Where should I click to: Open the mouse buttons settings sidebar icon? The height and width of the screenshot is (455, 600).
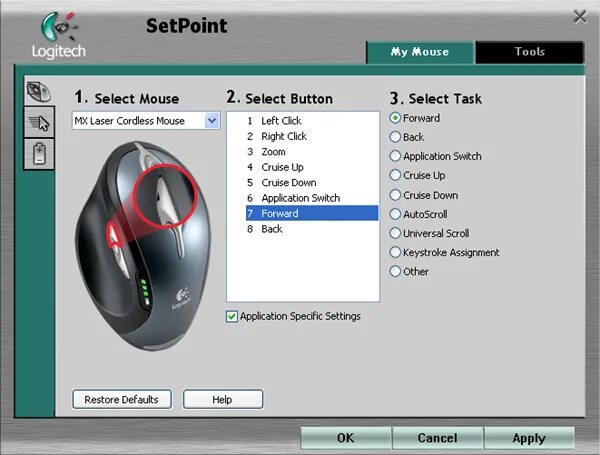click(x=39, y=92)
